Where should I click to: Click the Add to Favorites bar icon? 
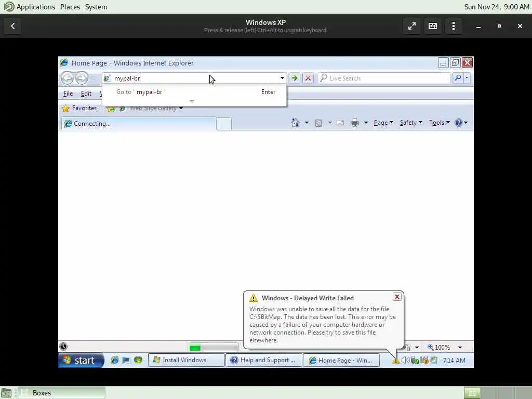[x=111, y=109]
